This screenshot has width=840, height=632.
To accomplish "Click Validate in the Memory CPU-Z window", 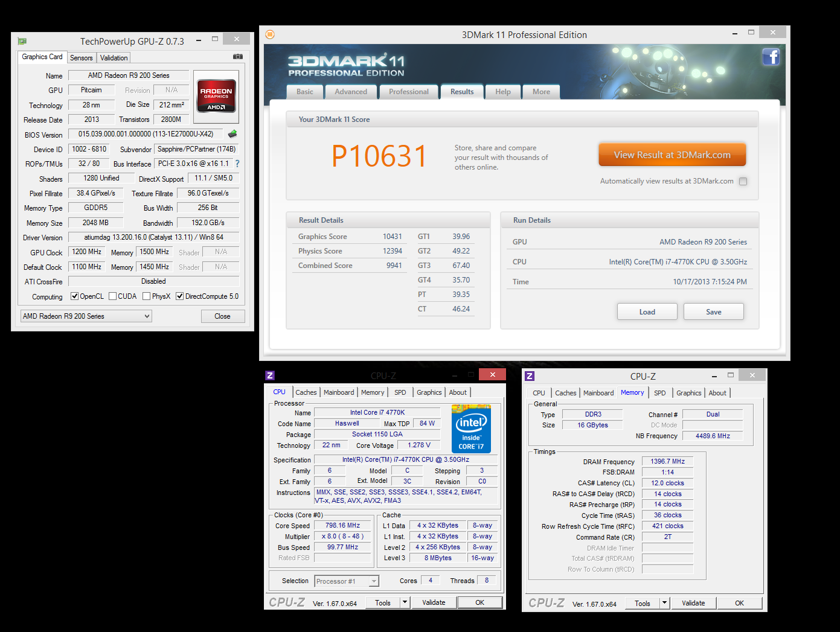I will coord(693,603).
